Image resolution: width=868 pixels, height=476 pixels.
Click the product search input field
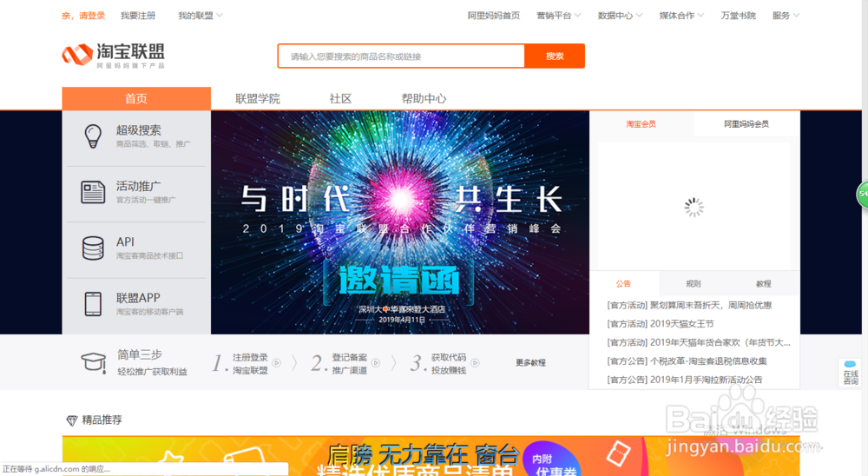(x=401, y=56)
